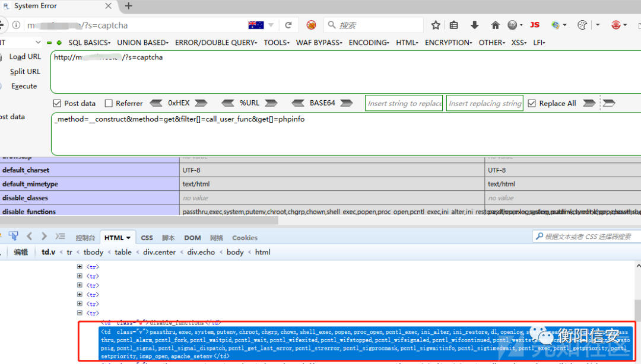Click the grey globe toolbar icon

[x=512, y=25]
